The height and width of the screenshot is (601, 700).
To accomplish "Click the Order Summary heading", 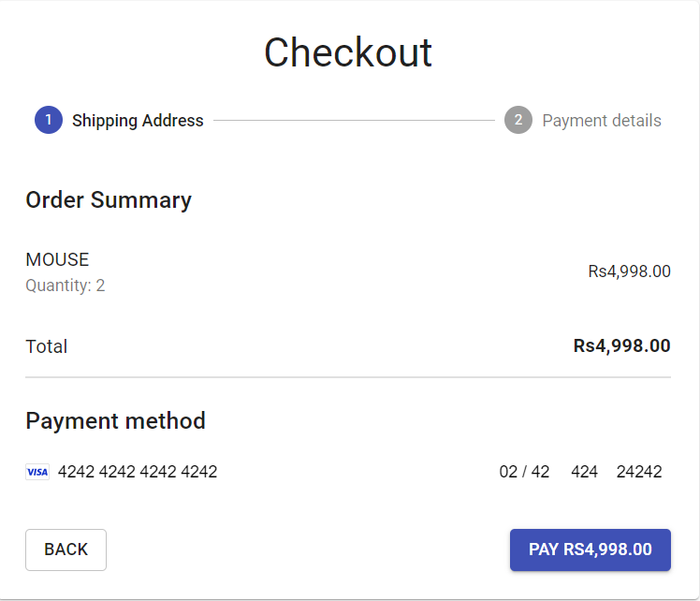I will tap(109, 200).
